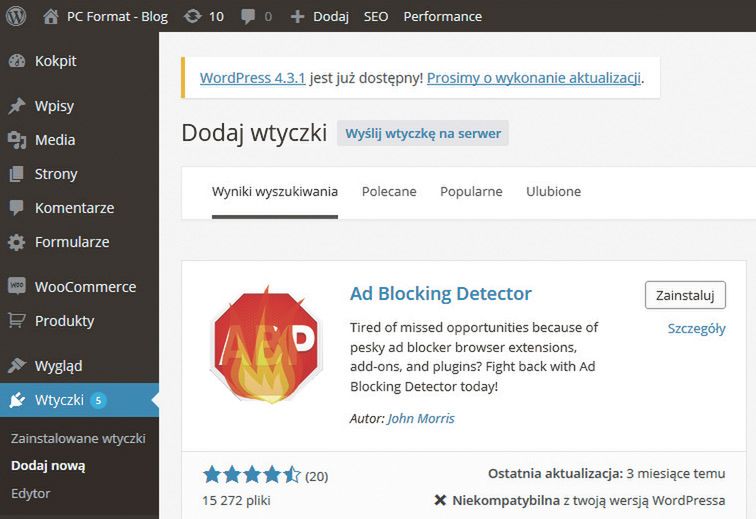Open the Szczegóły link for the plugin

(x=696, y=328)
